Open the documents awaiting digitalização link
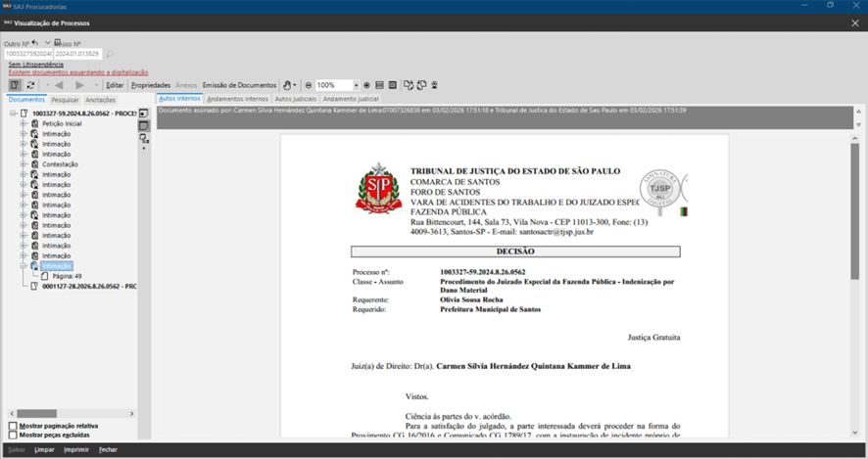The width and height of the screenshot is (868, 459). [78, 72]
